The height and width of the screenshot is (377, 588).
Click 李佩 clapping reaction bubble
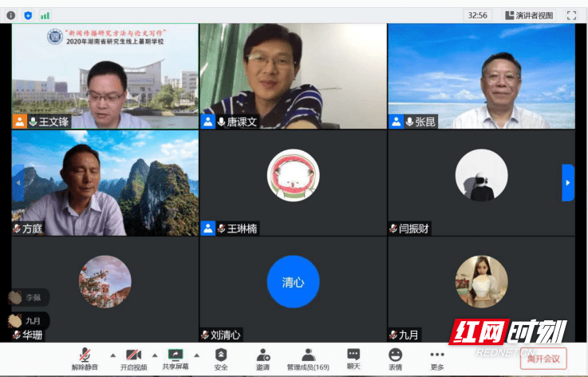(x=29, y=298)
